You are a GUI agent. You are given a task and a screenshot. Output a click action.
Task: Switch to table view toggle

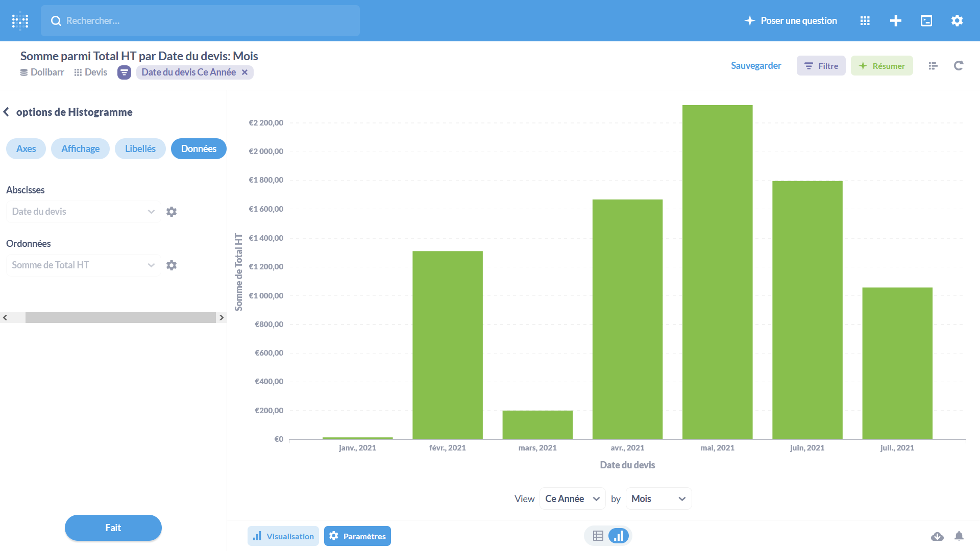598,536
